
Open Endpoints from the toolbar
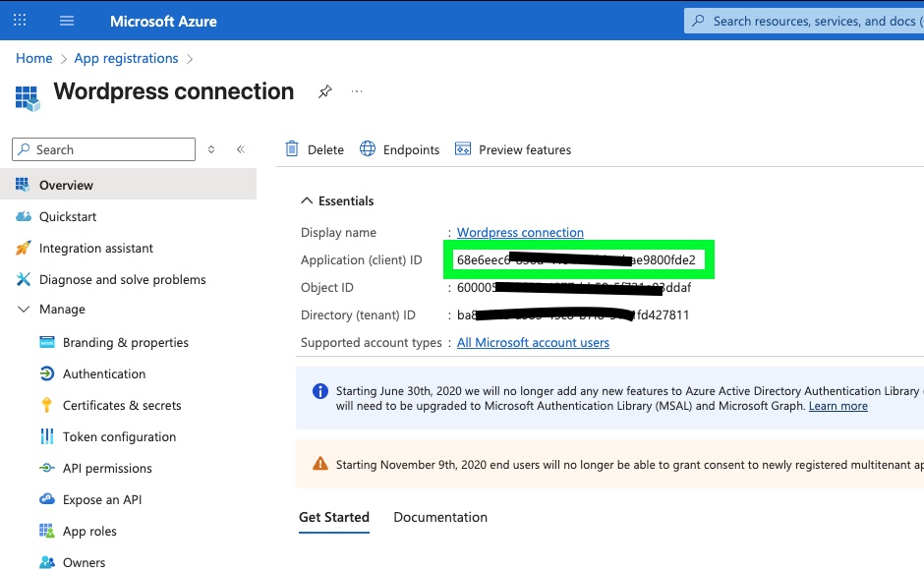400,149
